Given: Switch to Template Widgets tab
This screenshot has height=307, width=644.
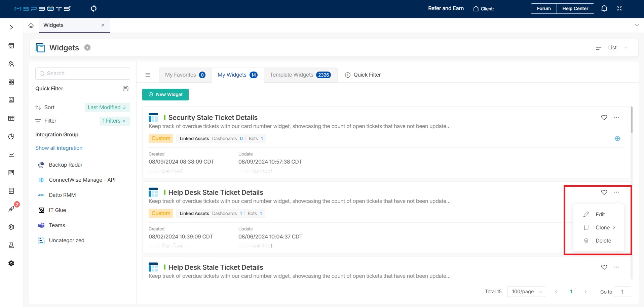Looking at the screenshot, I should (x=300, y=75).
